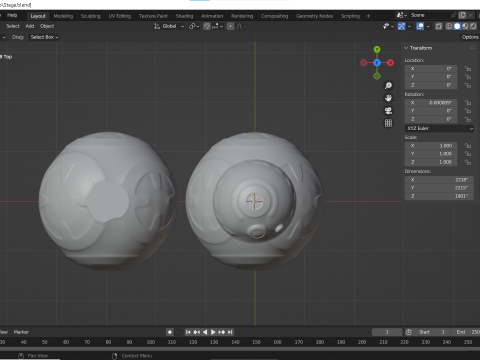
Task: Click the red X axis gizmo handle
Action: pos(390,62)
